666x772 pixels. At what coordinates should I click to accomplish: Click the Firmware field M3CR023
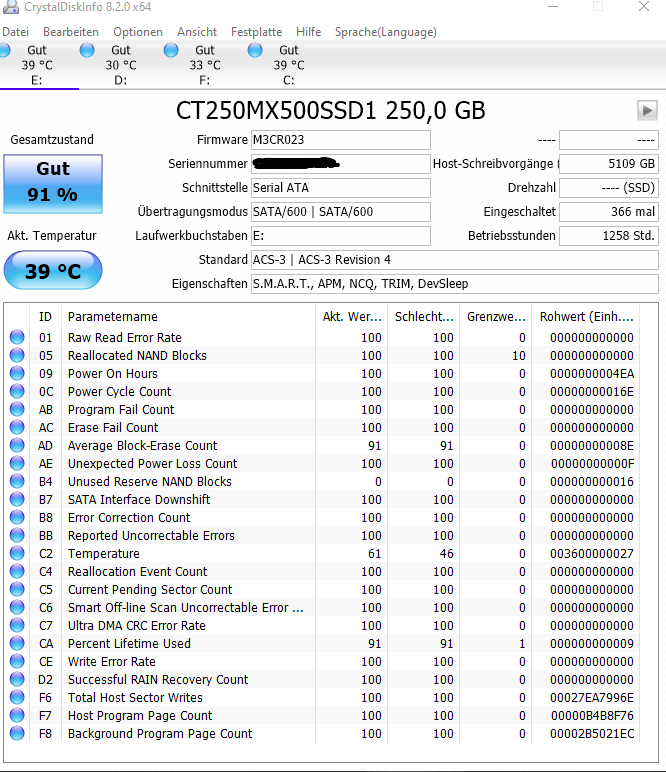(341, 140)
